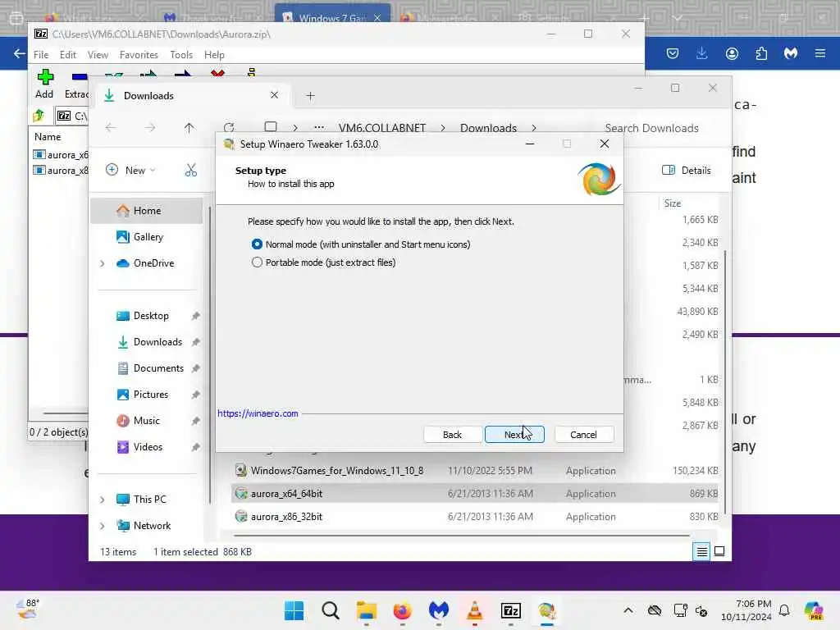Open the 7-Zip File menu

point(41,55)
